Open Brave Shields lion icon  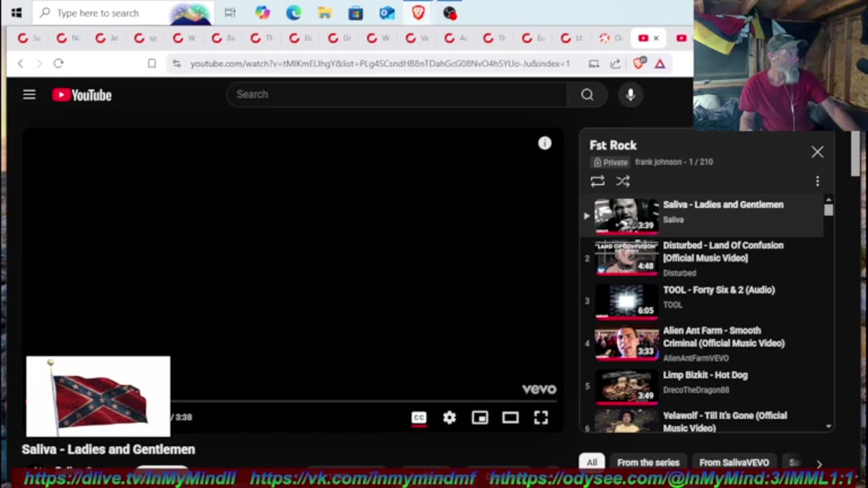638,63
